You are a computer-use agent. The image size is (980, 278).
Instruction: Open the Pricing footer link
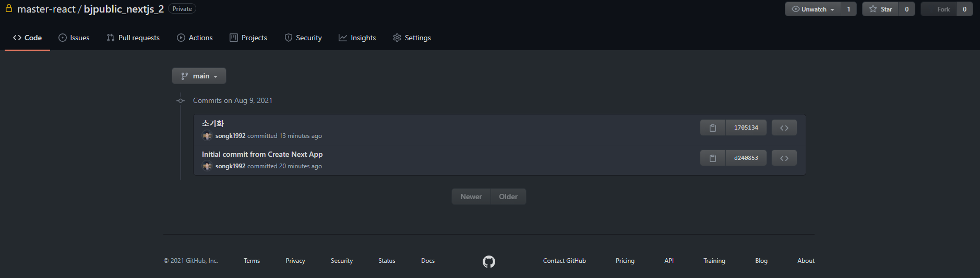(625, 261)
